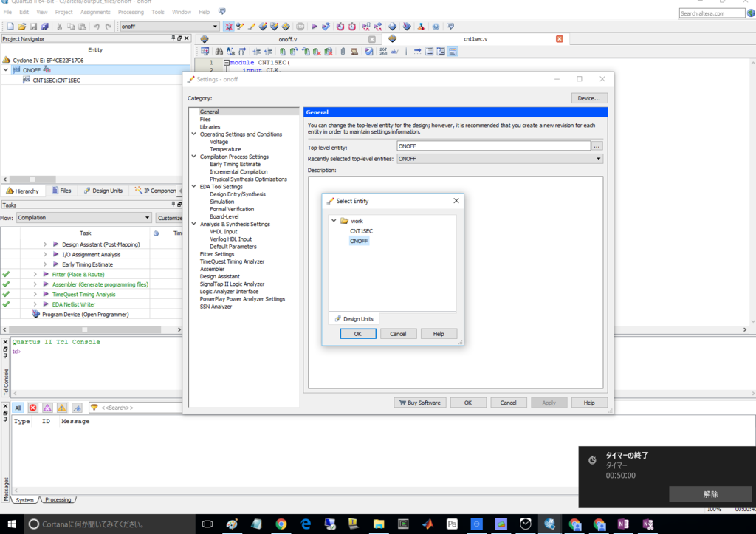Open Google Chrome from the taskbar
The image size is (756, 534).
281,524
